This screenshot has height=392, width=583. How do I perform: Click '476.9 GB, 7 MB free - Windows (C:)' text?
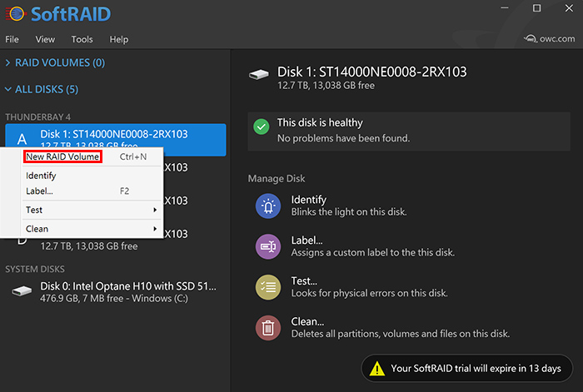[114, 298]
